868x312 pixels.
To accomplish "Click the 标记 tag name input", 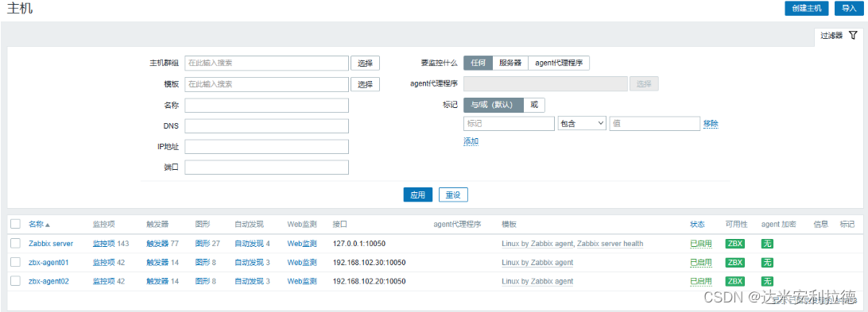I will (509, 123).
